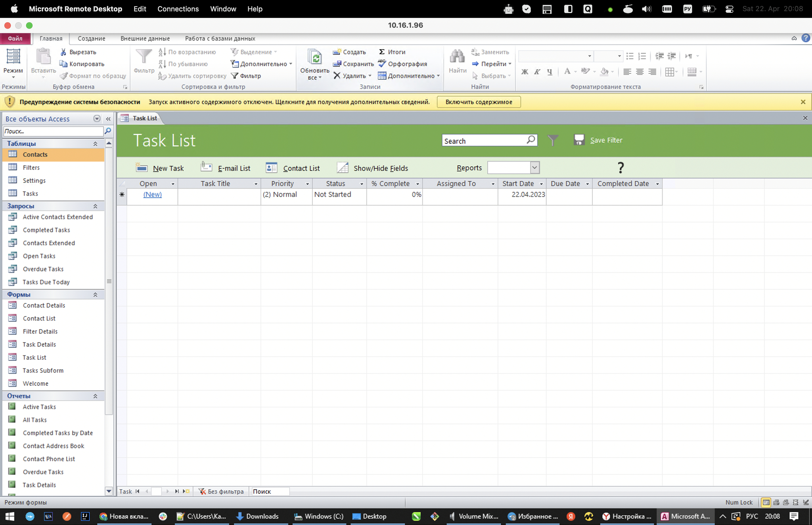Open the Reports combo box dropdown

534,168
